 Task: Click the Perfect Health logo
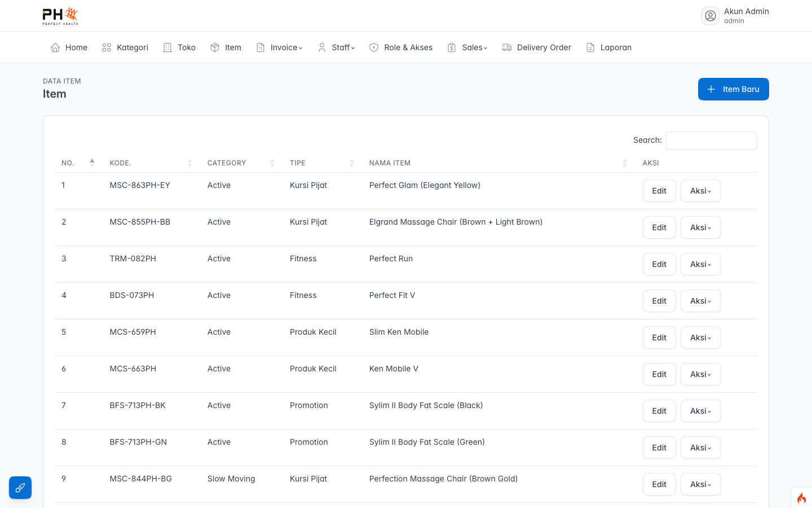click(60, 16)
